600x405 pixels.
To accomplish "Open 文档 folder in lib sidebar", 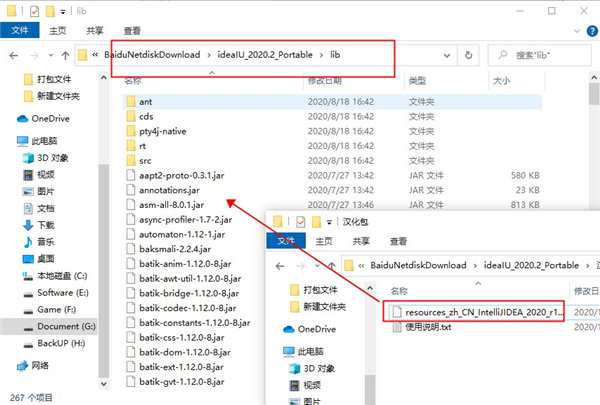I will pyautogui.click(x=46, y=208).
